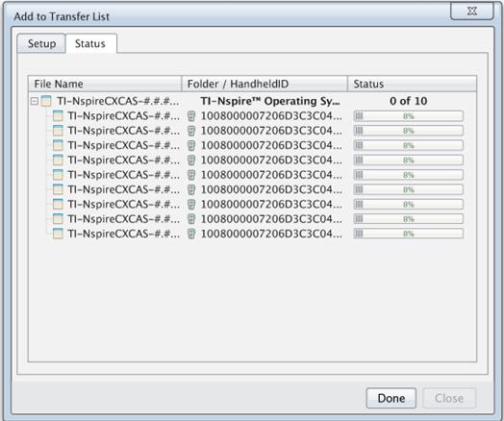504x421 pixels.
Task: Collapse the TI-NspireCXCAS parent tree row
Action: (x=35, y=102)
